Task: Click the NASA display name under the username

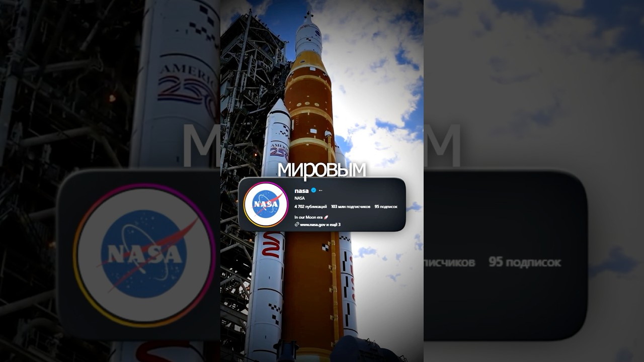Action: pos(299,198)
